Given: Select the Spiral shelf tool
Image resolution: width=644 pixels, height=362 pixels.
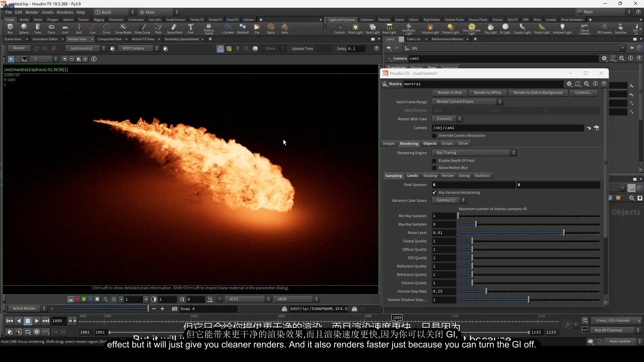Looking at the screenshot, I should coord(271,28).
